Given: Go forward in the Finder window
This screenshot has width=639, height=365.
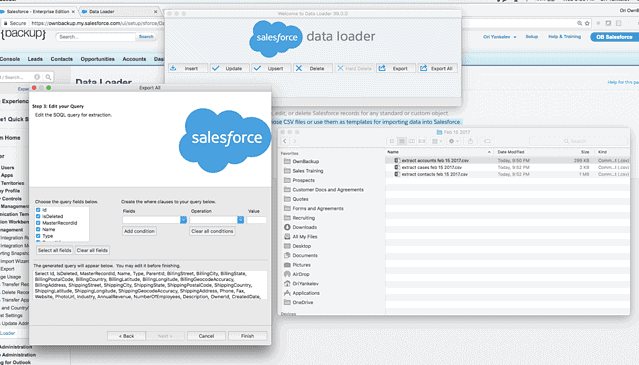Looking at the screenshot, I should pos(294,141).
